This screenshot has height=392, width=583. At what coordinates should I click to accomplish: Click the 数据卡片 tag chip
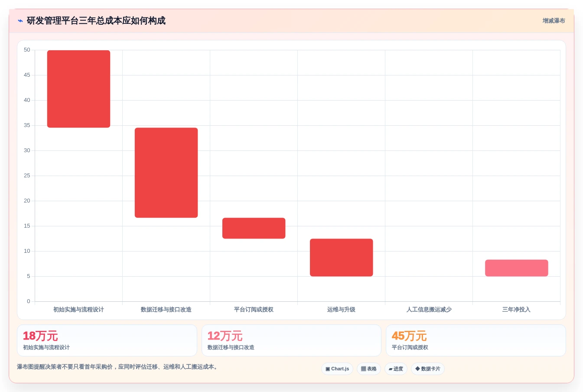[x=428, y=369]
